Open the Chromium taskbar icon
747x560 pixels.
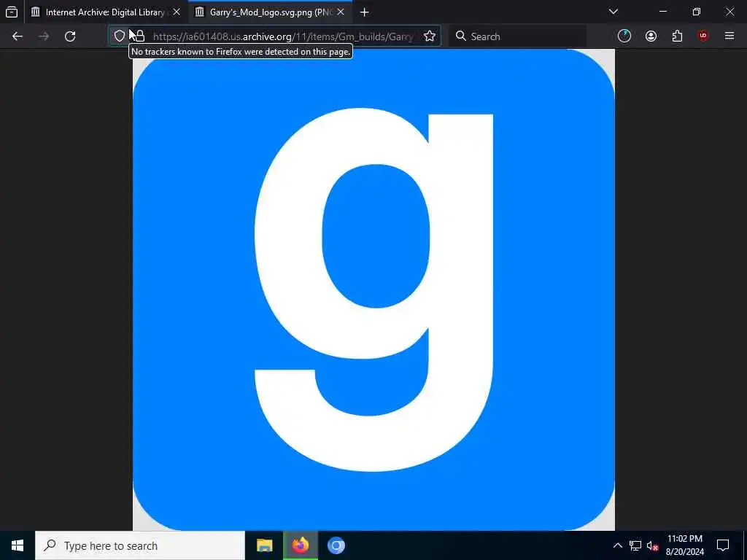pos(336,545)
